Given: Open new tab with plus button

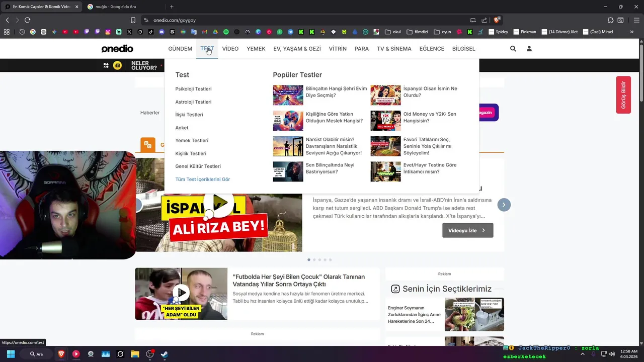Looking at the screenshot, I should 172,7.
